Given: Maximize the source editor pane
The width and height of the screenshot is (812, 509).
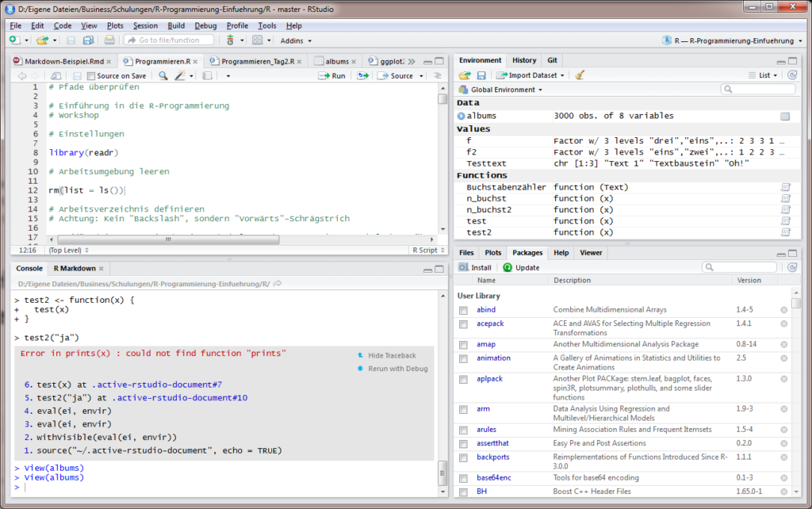Looking at the screenshot, I should 439,61.
